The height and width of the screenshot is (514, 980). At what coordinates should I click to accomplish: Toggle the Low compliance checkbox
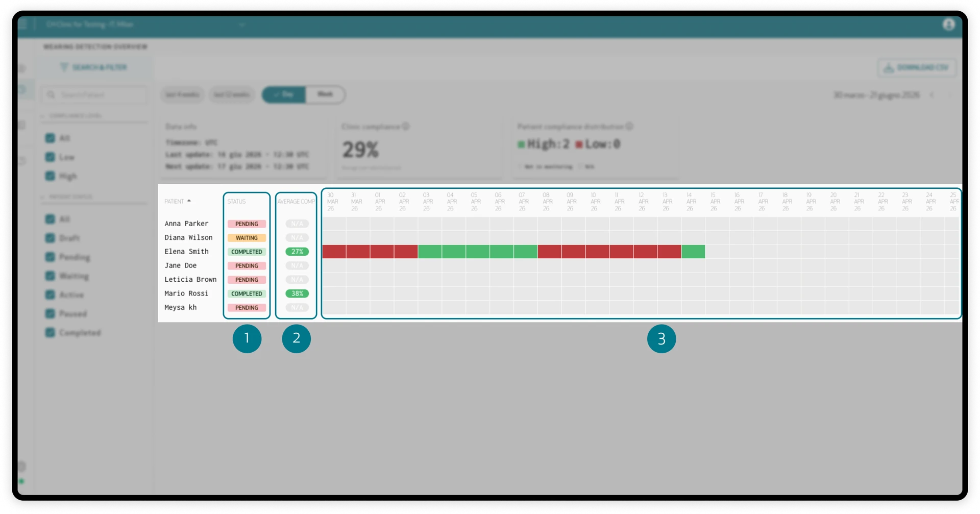pyautogui.click(x=50, y=157)
